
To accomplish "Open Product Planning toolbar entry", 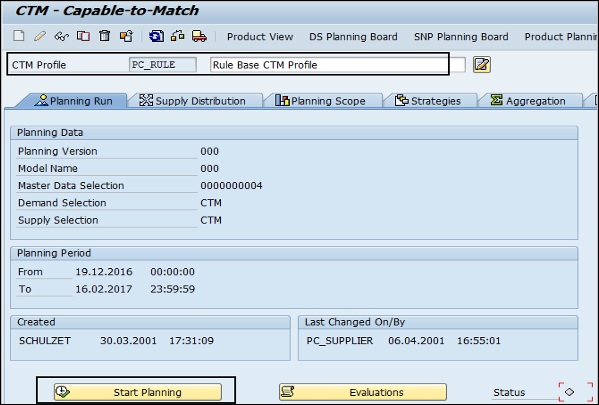I will point(560,37).
